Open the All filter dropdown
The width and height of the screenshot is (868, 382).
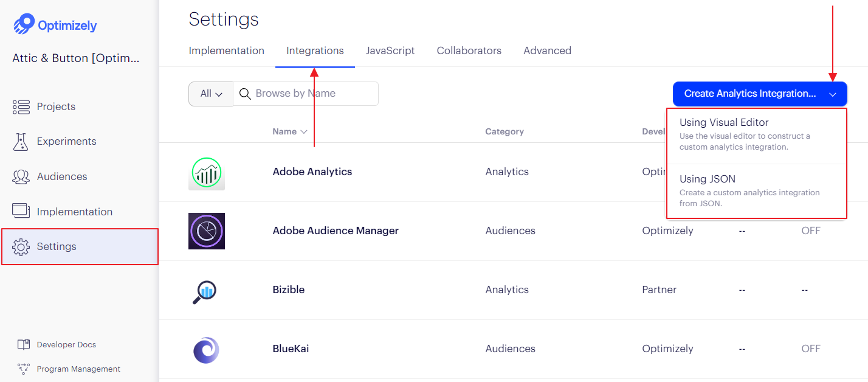click(x=211, y=94)
